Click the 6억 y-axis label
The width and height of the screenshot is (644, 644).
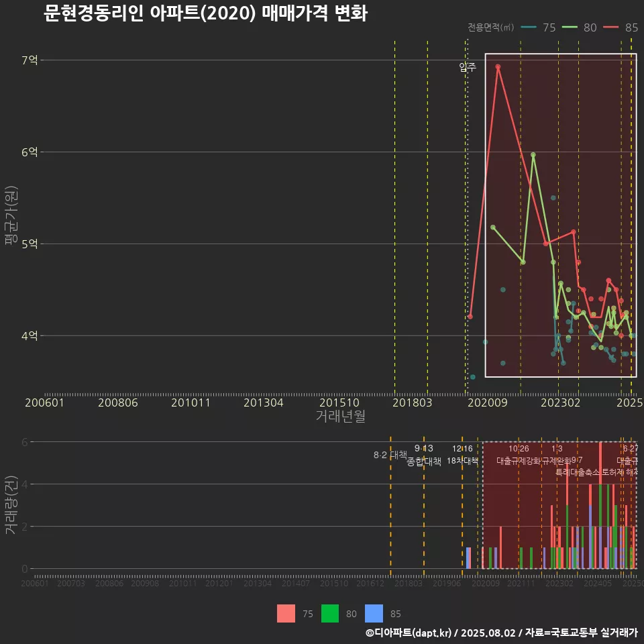(x=30, y=152)
